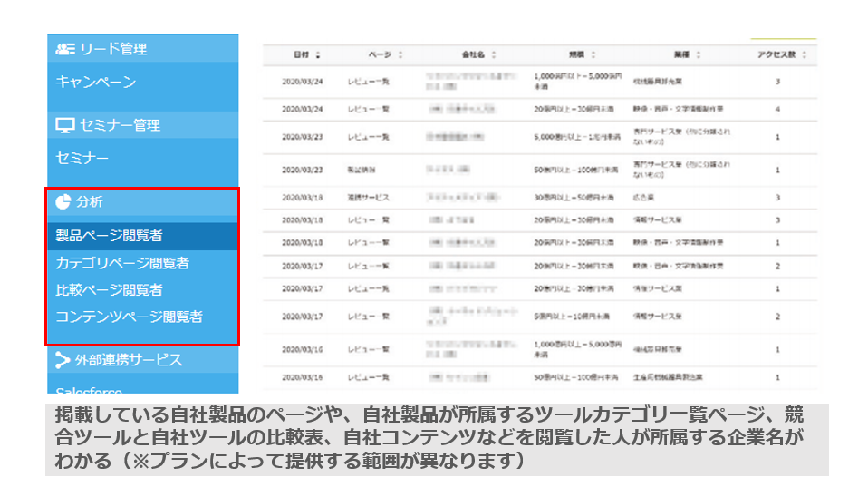Screen dimensions: 868x497
Task: Click the 広告業 industry cell
Action: 643,198
